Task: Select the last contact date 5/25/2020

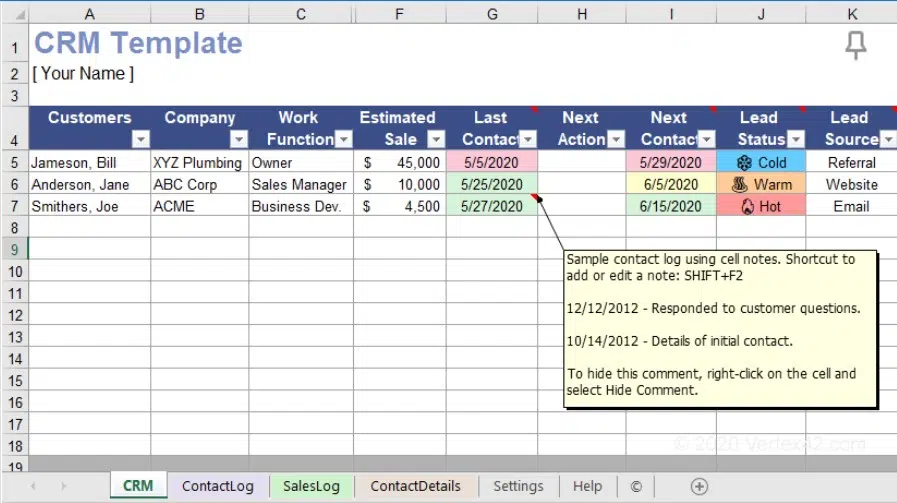Action: (x=492, y=184)
